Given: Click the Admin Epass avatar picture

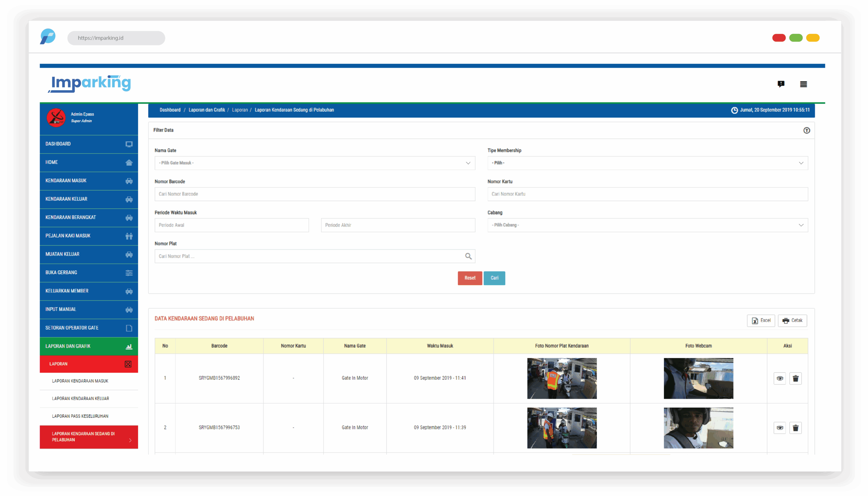Looking at the screenshot, I should [56, 118].
